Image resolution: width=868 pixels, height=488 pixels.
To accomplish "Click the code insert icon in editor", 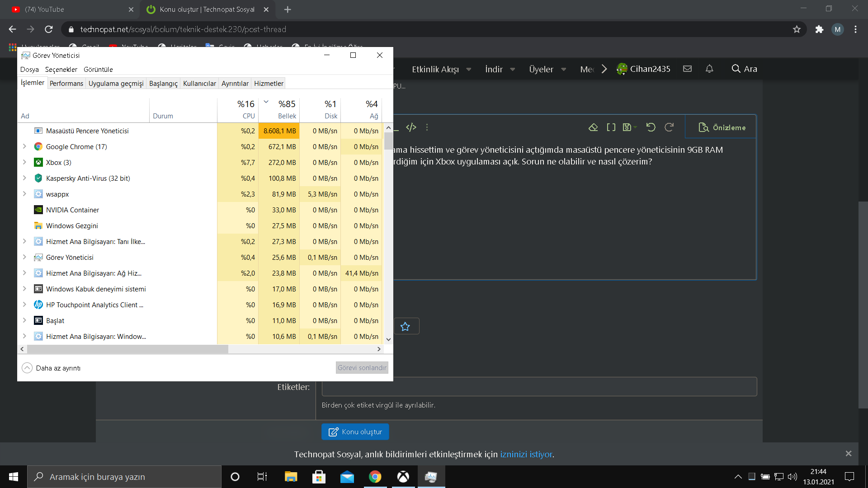I will click(x=411, y=127).
